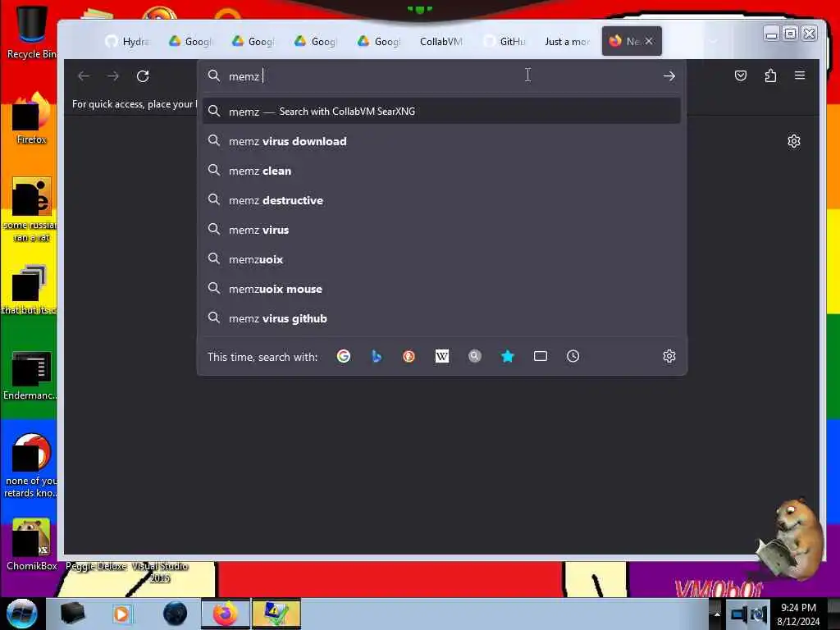This screenshot has width=840, height=630.
Task: Click the volume tray icon
Action: (x=759, y=614)
